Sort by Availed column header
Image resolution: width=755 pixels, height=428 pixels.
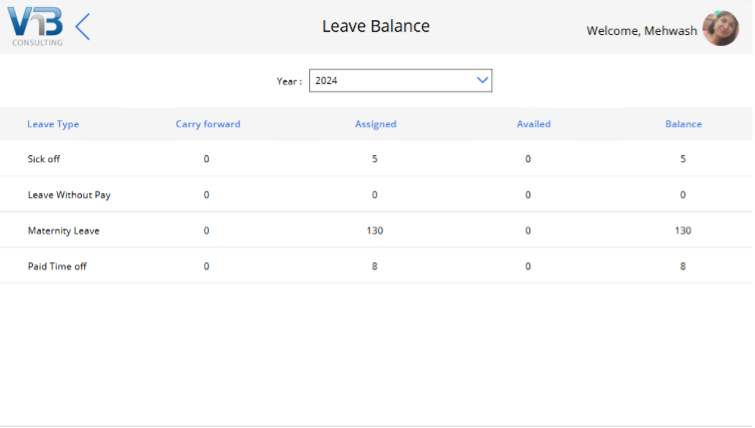534,124
